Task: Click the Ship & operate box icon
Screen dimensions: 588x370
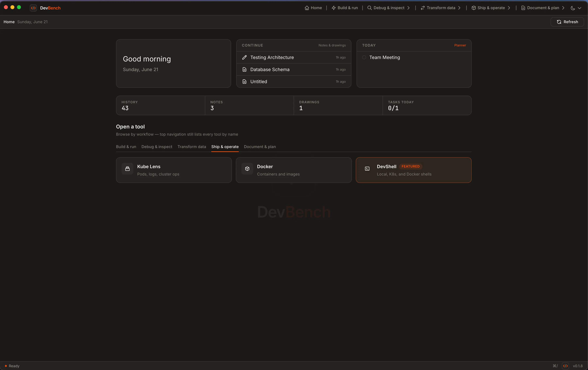Action: click(473, 8)
